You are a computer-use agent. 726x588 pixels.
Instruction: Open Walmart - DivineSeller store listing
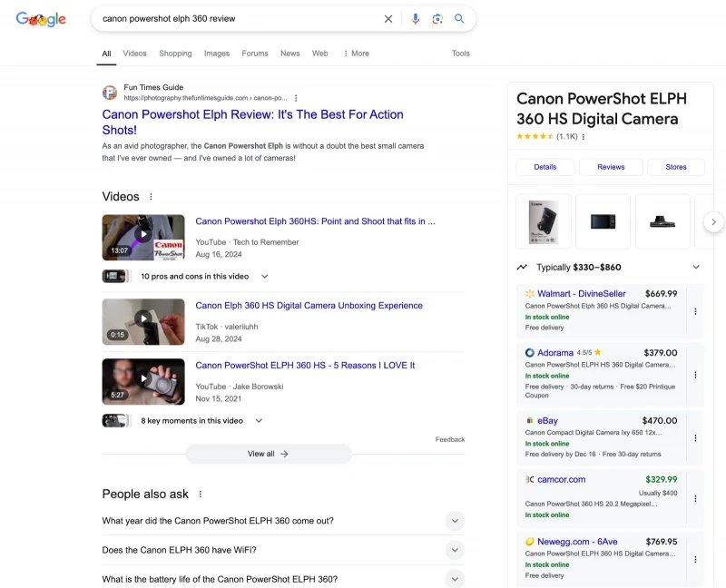click(582, 293)
